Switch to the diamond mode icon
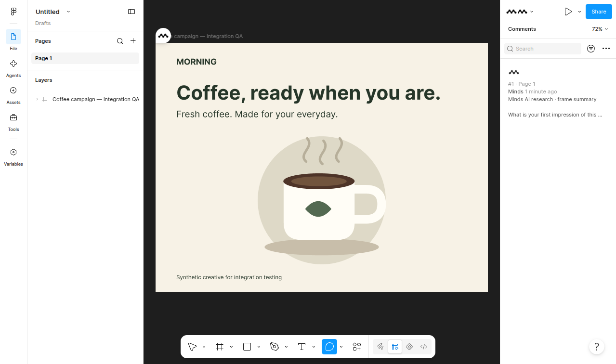616x364 pixels. point(409,347)
